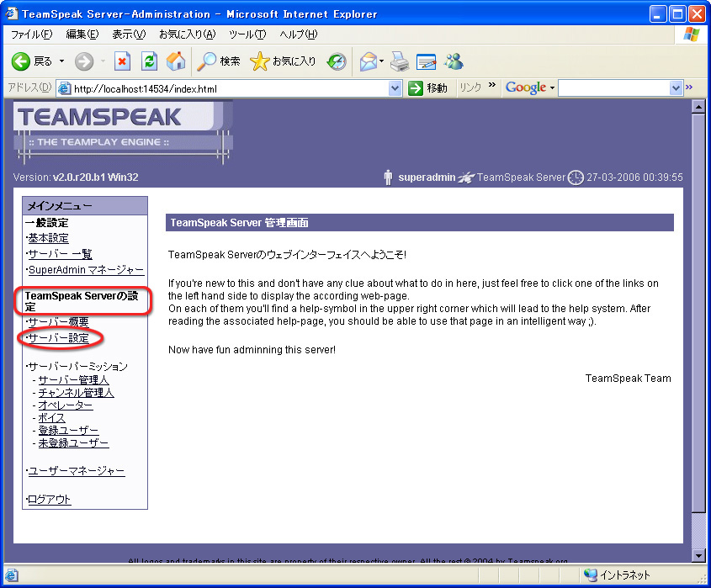This screenshot has width=711, height=588.
Task: Open the Messenger people icon
Action: coord(454,61)
